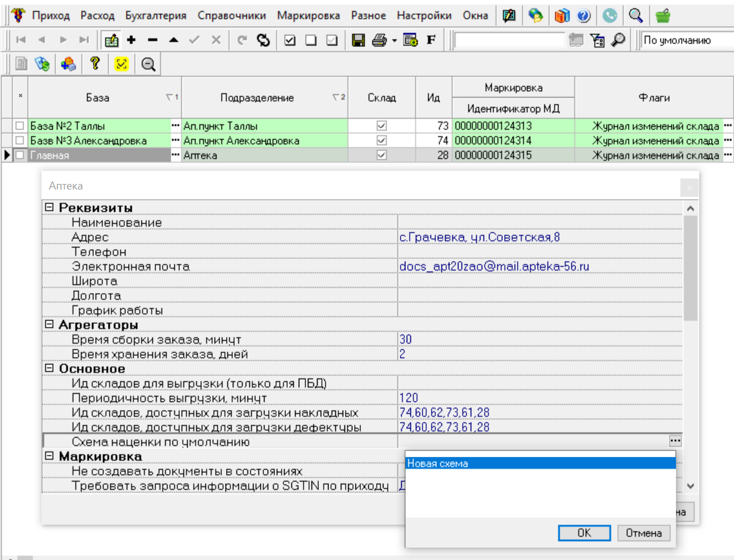Click the check-all checkbox toolbar icon
The height and width of the screenshot is (560, 734).
tap(290, 40)
